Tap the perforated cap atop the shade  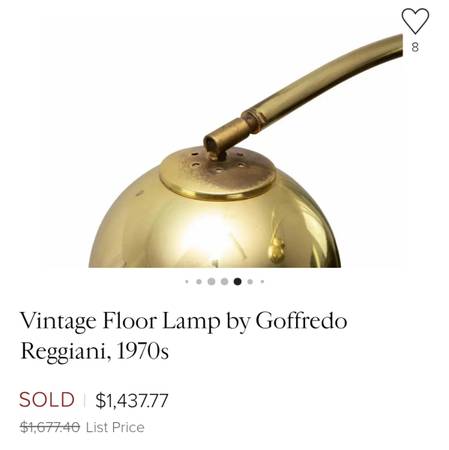(217, 173)
